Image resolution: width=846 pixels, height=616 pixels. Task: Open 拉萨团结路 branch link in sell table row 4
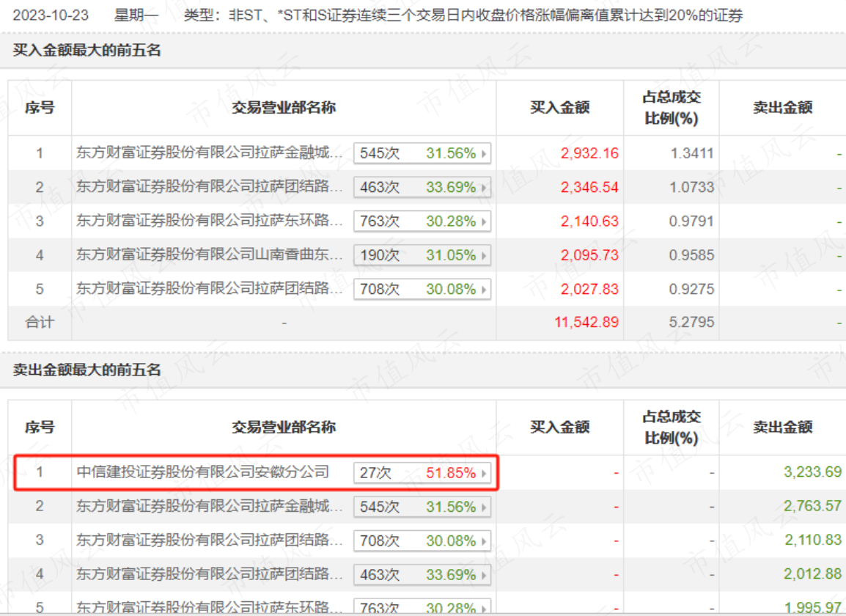[x=210, y=574]
